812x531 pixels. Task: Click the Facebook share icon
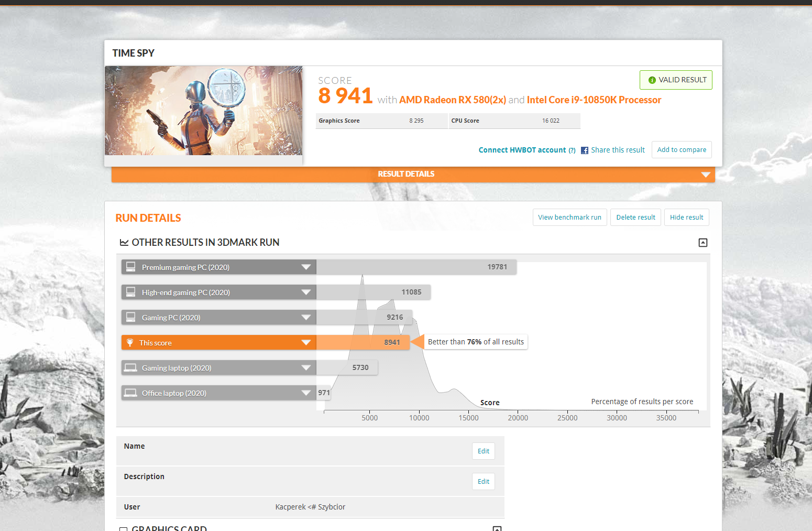pos(585,150)
